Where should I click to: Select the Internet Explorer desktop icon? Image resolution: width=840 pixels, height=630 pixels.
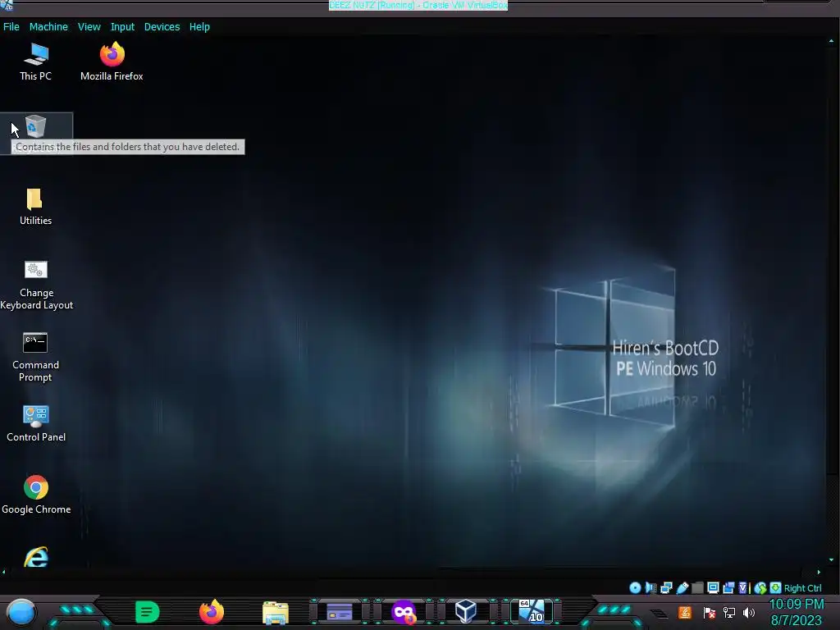tap(36, 557)
